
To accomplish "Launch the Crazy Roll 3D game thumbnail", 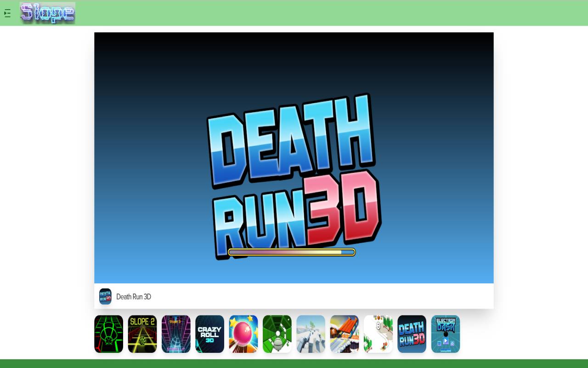I will pyautogui.click(x=210, y=334).
